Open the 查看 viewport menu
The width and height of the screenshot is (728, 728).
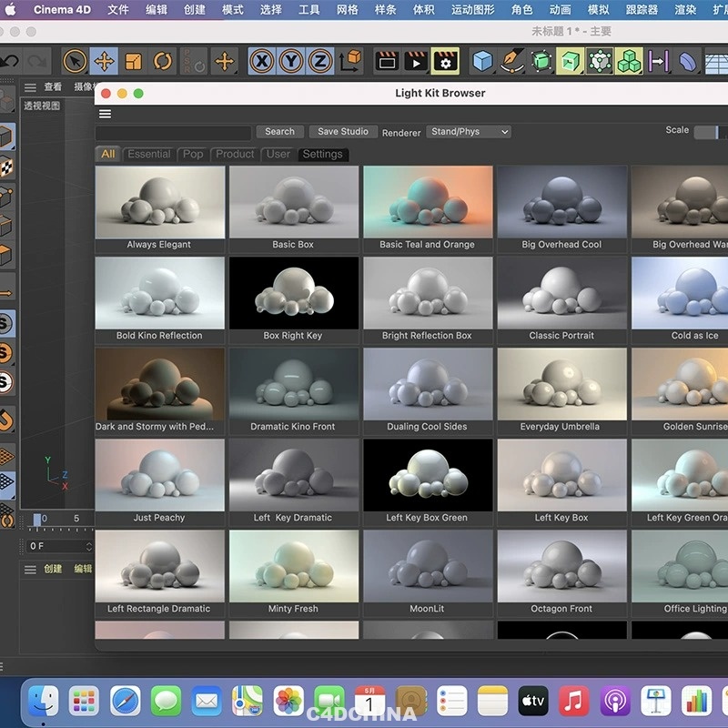pos(53,86)
